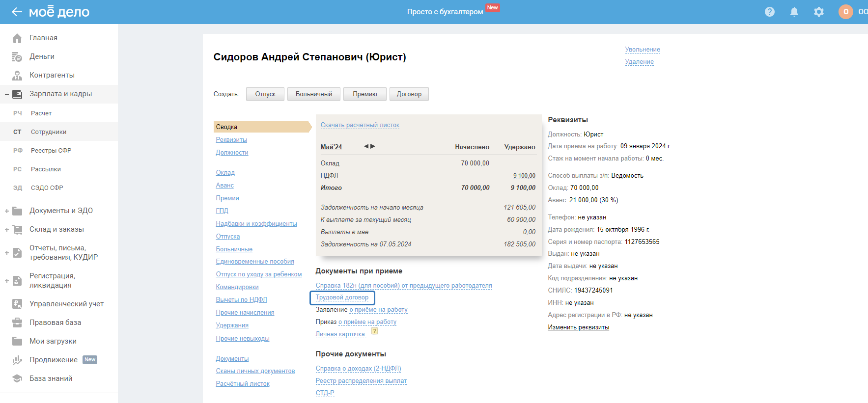Click the back arrow in the header
Viewport: 868px width, 403px height.
pos(17,12)
